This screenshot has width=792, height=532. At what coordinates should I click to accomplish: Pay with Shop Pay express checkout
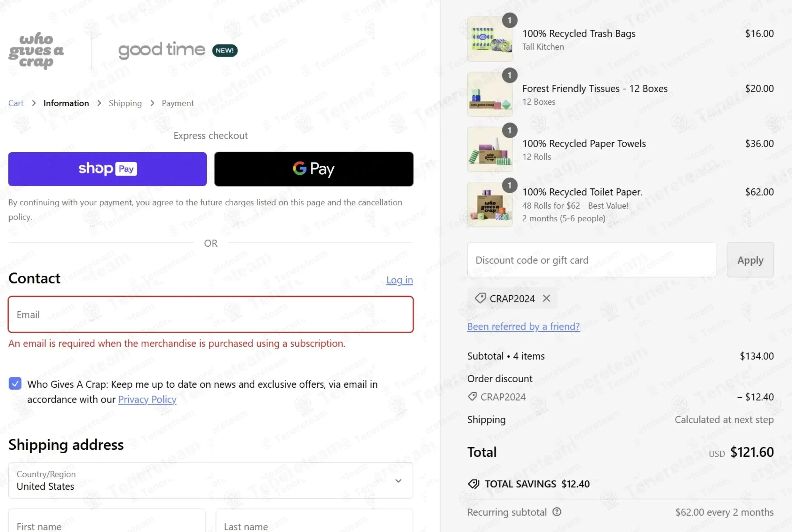[107, 169]
